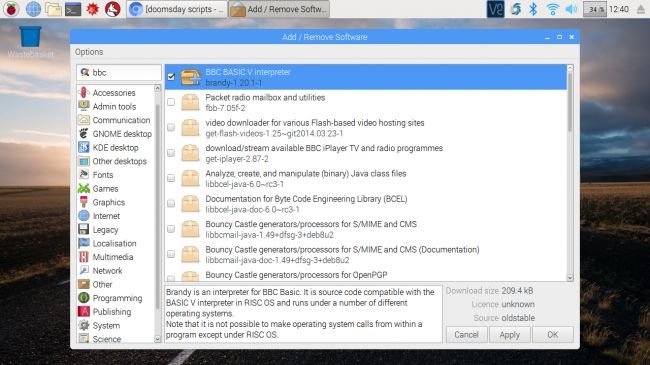Screen dimensions: 650x365
Task: Switch to doomsday scripts browser task
Action: coord(177,9)
